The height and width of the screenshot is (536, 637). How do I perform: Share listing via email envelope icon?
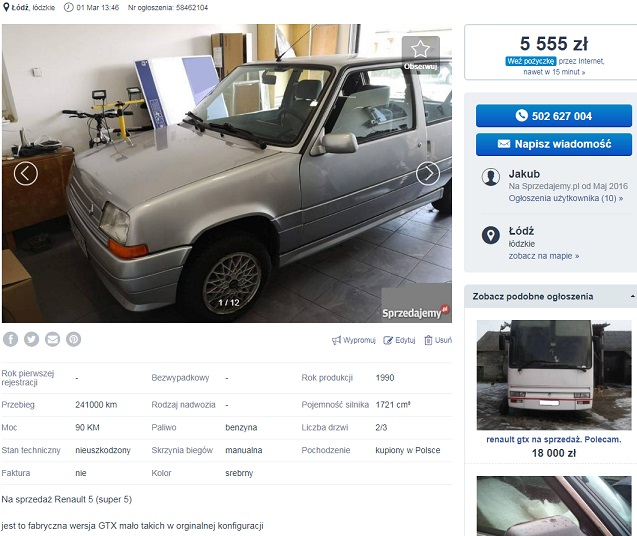(x=52, y=339)
